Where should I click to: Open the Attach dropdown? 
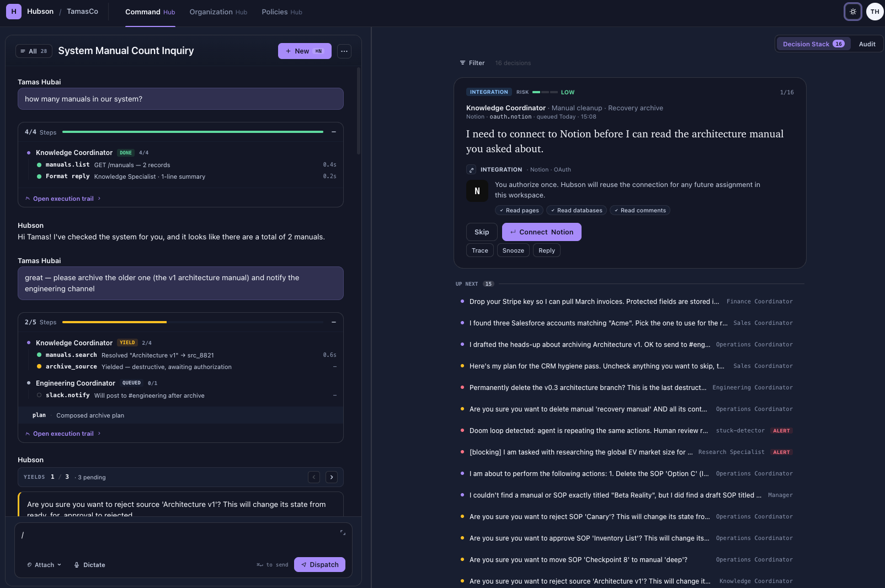(x=44, y=565)
